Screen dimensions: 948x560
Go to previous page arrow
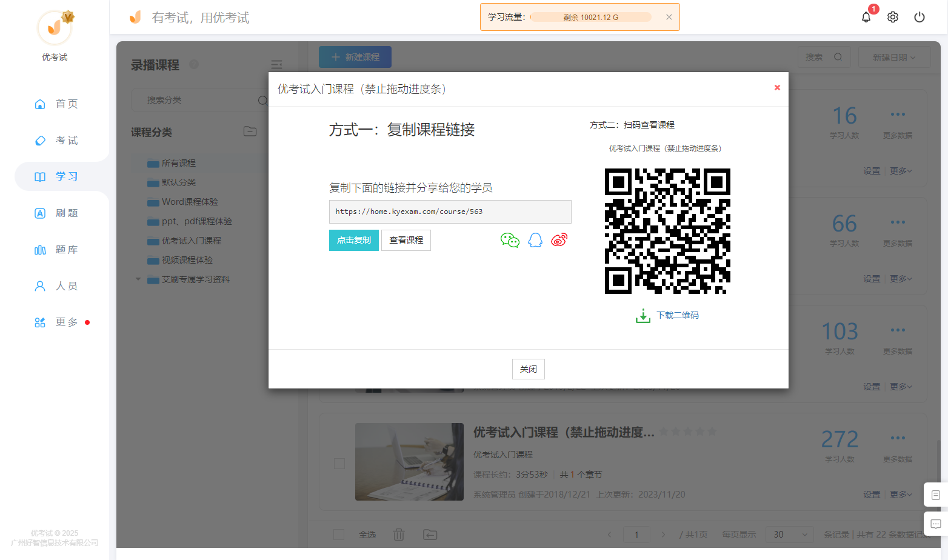(x=610, y=535)
